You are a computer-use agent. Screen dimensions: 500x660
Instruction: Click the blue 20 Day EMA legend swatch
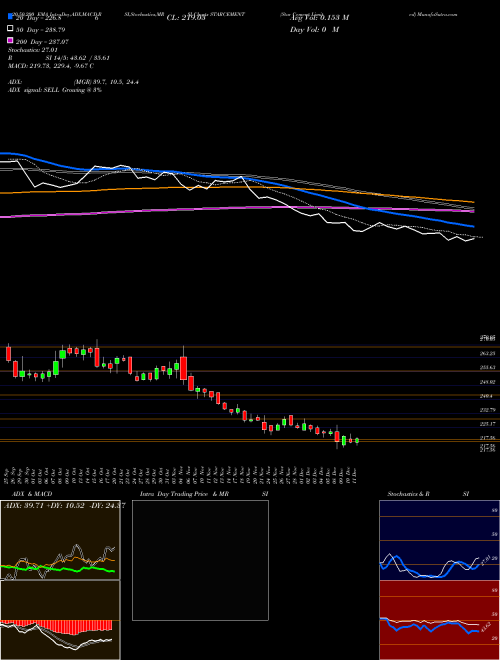[x=10, y=17]
